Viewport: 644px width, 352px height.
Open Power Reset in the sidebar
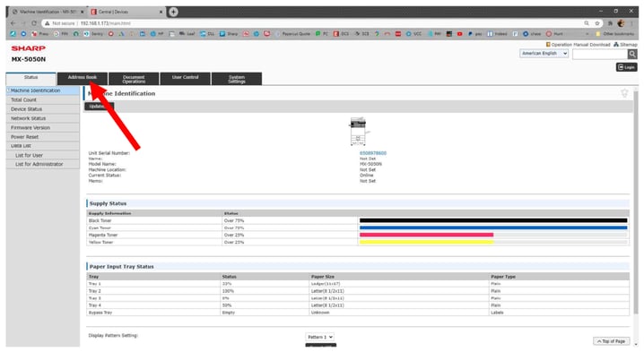point(43,137)
